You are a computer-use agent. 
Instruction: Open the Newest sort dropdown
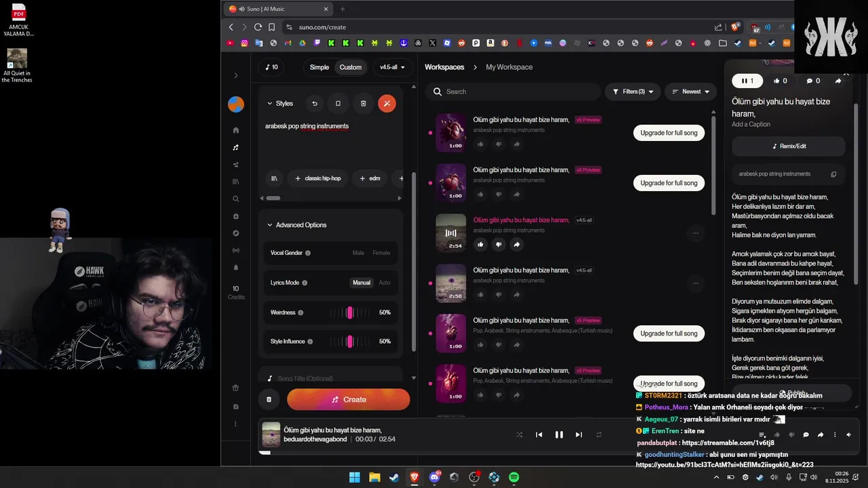coord(690,91)
